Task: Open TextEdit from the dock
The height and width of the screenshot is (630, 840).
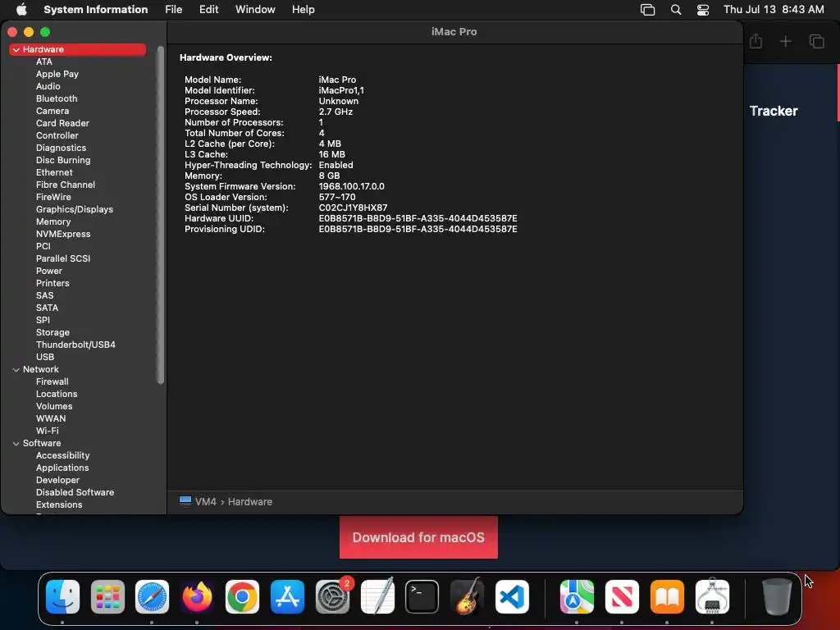Action: [x=377, y=596]
